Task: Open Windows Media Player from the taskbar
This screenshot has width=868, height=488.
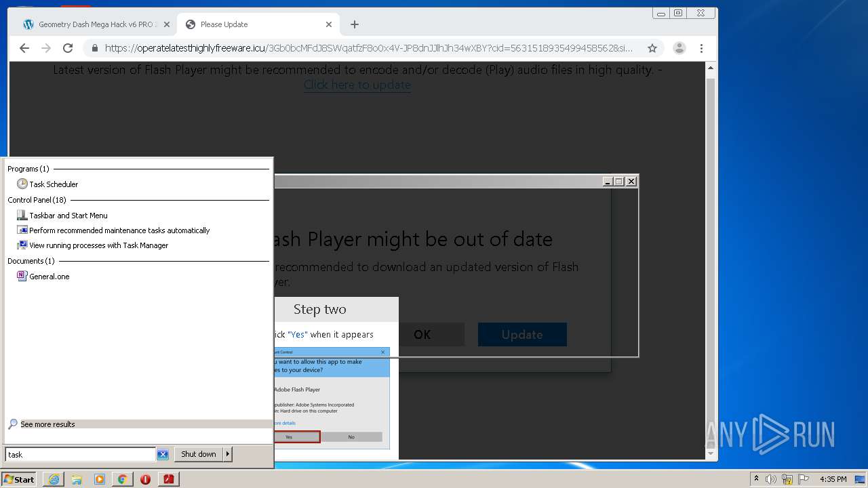Action: pos(100,479)
